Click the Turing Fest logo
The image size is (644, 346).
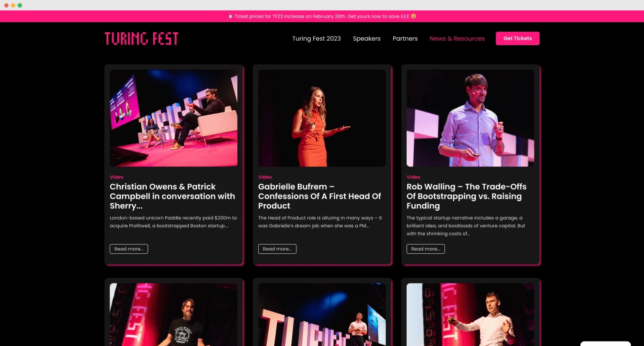click(x=141, y=38)
